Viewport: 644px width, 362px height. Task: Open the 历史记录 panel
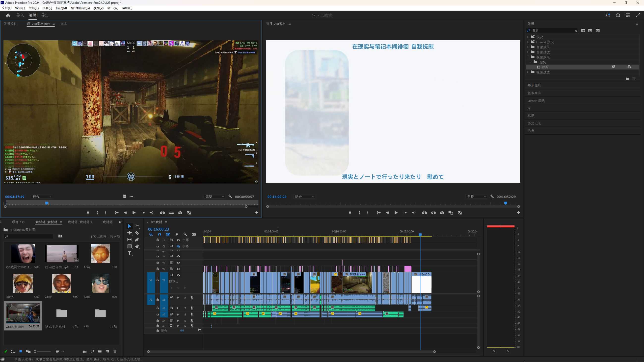click(x=534, y=123)
